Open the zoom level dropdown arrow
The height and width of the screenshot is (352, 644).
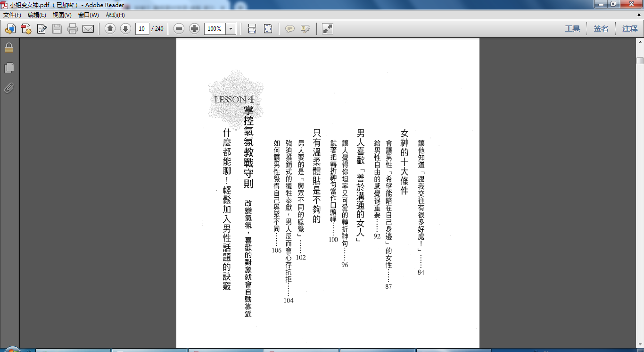click(231, 29)
